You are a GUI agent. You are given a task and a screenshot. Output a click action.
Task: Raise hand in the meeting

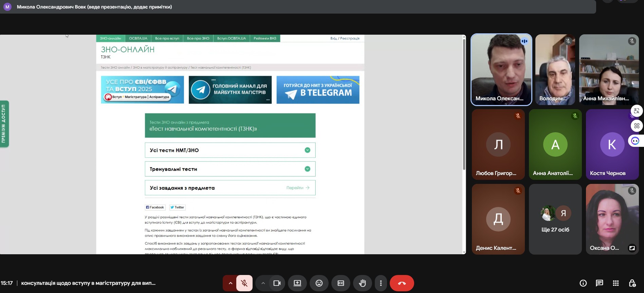pyautogui.click(x=362, y=283)
